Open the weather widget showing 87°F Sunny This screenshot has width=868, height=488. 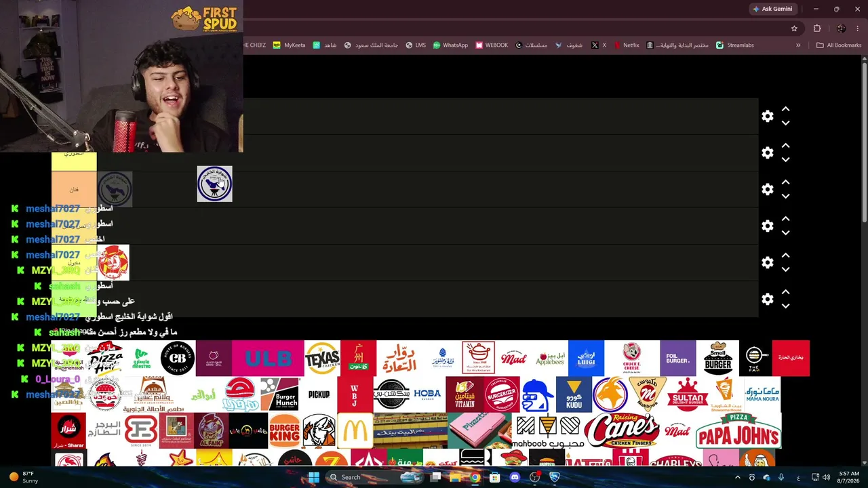coord(23,477)
